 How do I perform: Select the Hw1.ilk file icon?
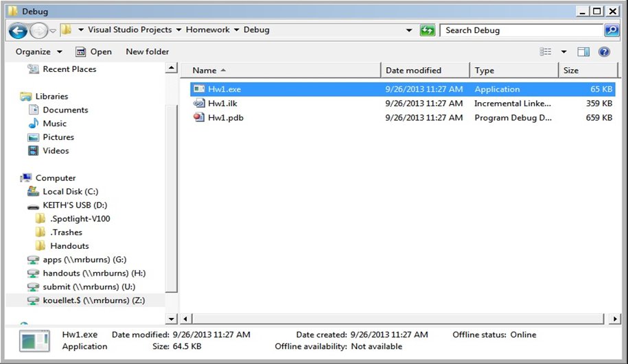point(199,104)
